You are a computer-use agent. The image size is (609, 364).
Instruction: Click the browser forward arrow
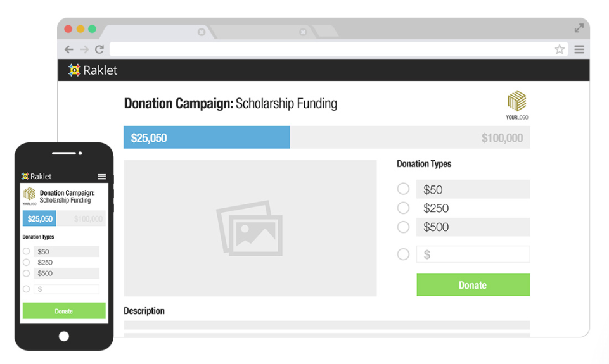click(84, 49)
